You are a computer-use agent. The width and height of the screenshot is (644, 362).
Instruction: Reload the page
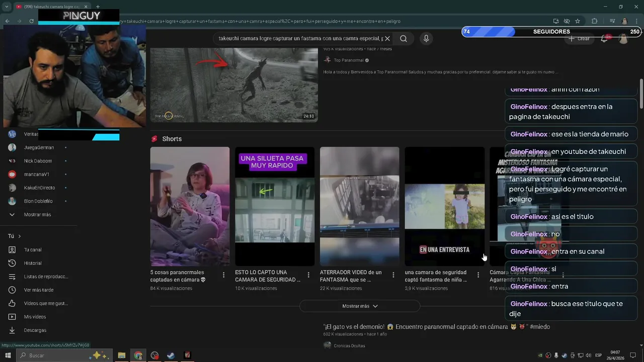tap(31, 21)
